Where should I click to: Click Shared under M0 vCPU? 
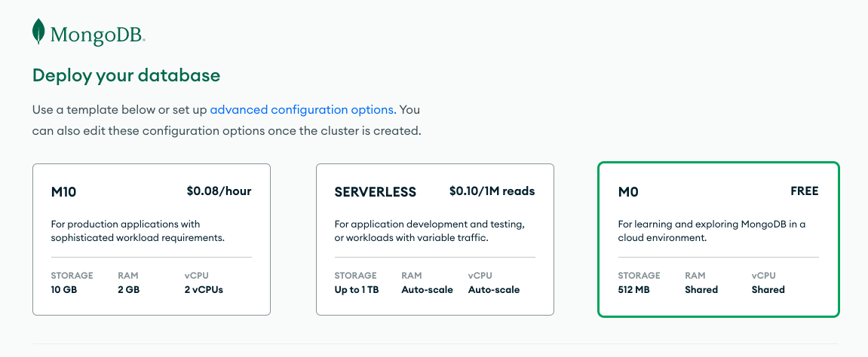768,289
